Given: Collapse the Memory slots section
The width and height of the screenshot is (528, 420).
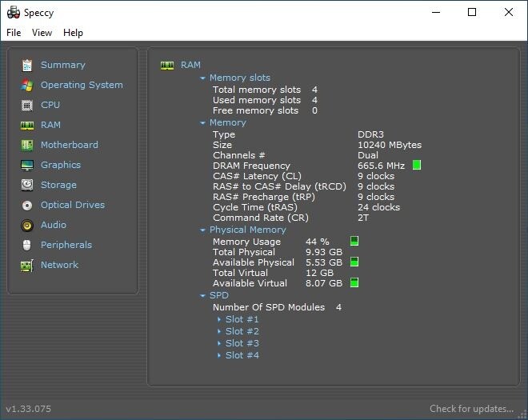Looking at the screenshot, I should point(202,78).
